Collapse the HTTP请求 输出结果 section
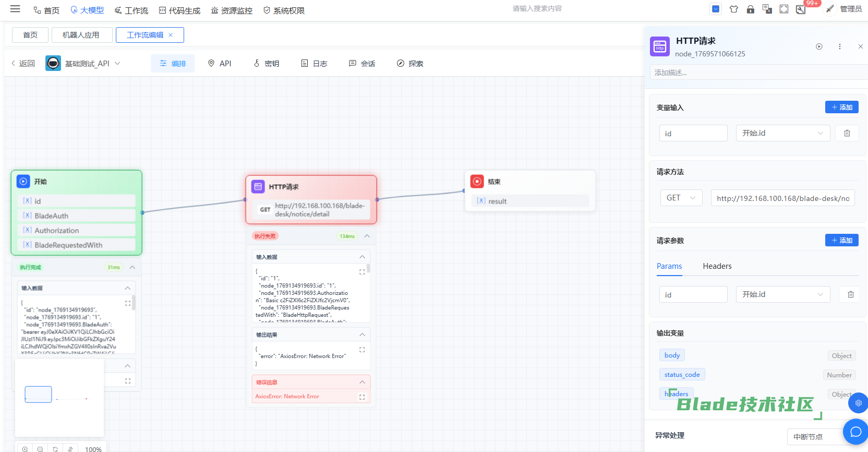The height and width of the screenshot is (452, 868). click(362, 335)
